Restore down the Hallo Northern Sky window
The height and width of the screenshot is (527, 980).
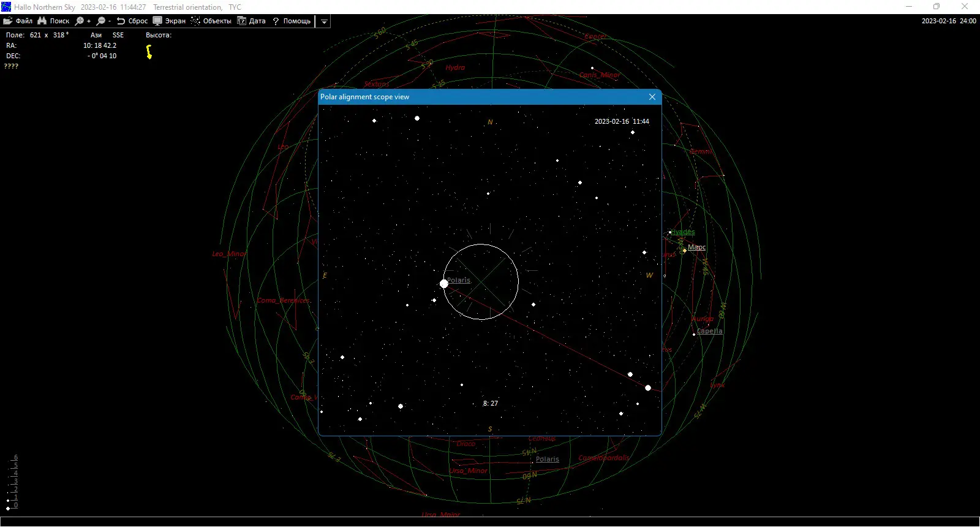coord(937,7)
